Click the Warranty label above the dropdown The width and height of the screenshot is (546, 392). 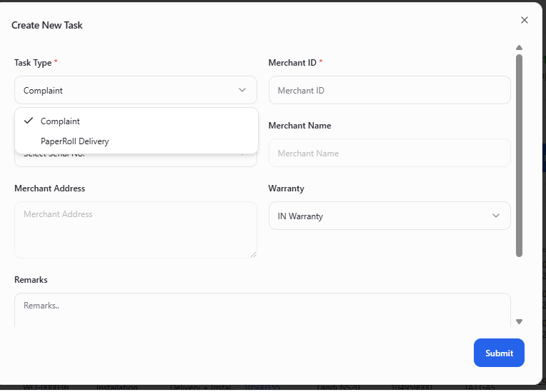(x=286, y=189)
